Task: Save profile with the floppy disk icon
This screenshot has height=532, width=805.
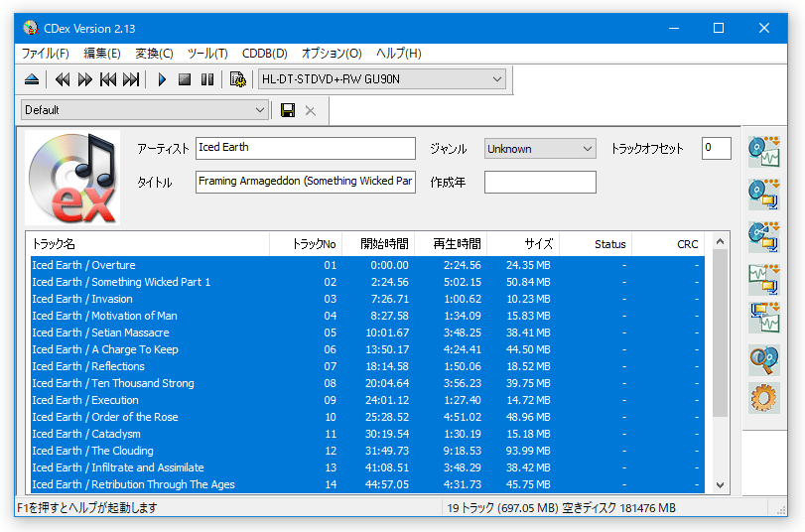Action: click(x=288, y=110)
